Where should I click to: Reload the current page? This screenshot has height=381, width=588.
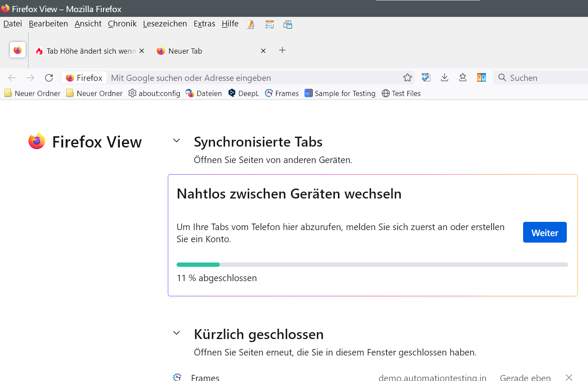[x=49, y=78]
